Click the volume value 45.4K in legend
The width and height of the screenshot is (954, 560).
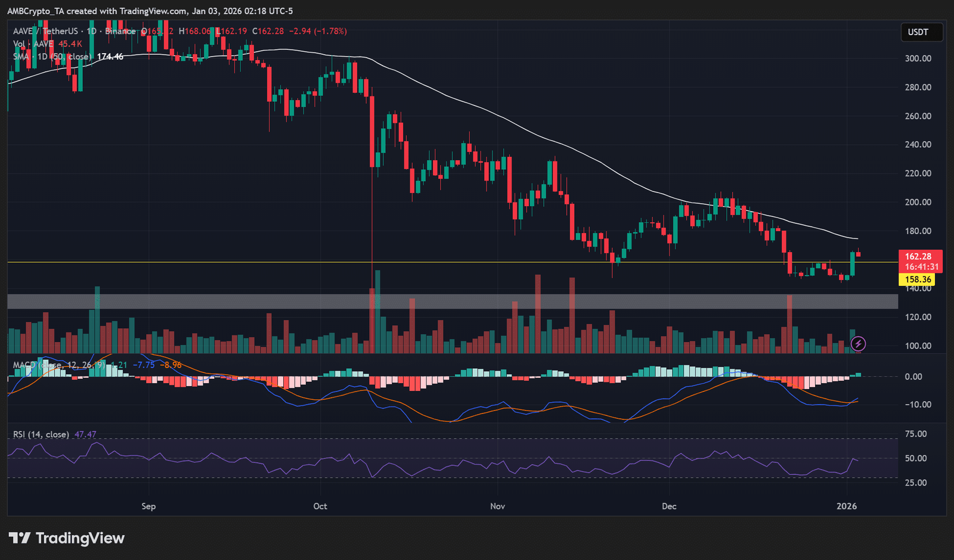pyautogui.click(x=70, y=44)
